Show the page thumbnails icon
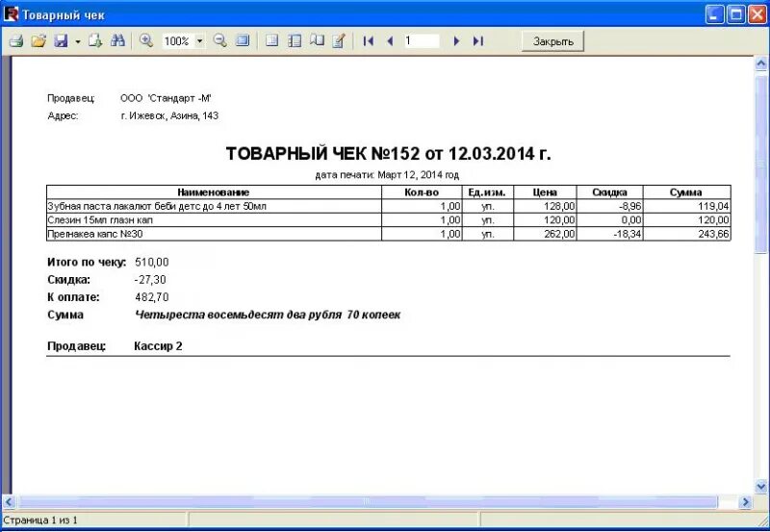Viewport: 770px width, 532px height. [295, 41]
